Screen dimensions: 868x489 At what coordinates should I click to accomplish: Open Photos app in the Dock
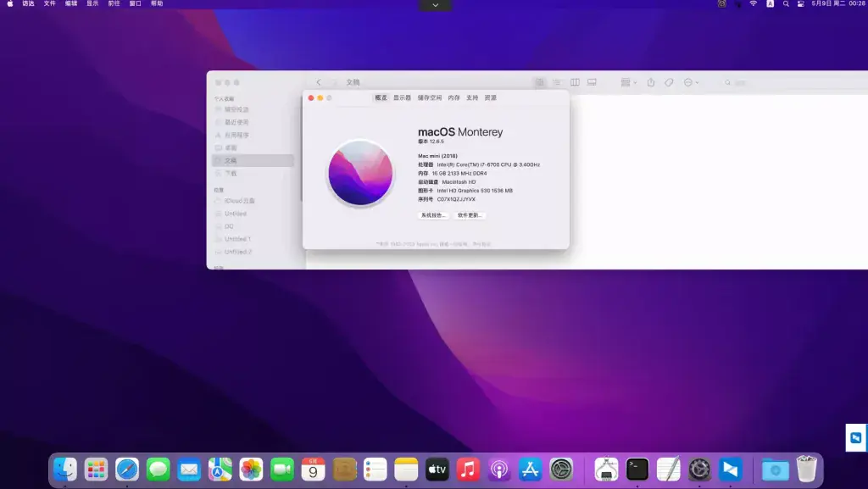click(x=251, y=470)
